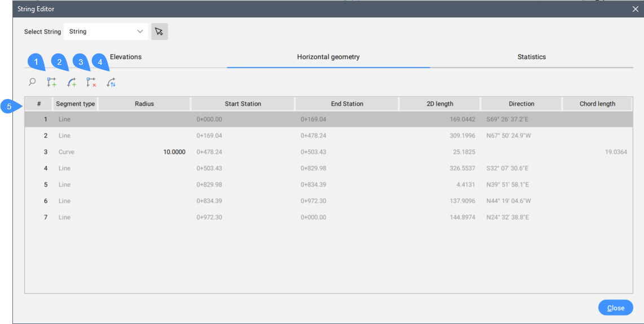The width and height of the screenshot is (644, 324).
Task: Click the Direction column header
Action: (521, 104)
